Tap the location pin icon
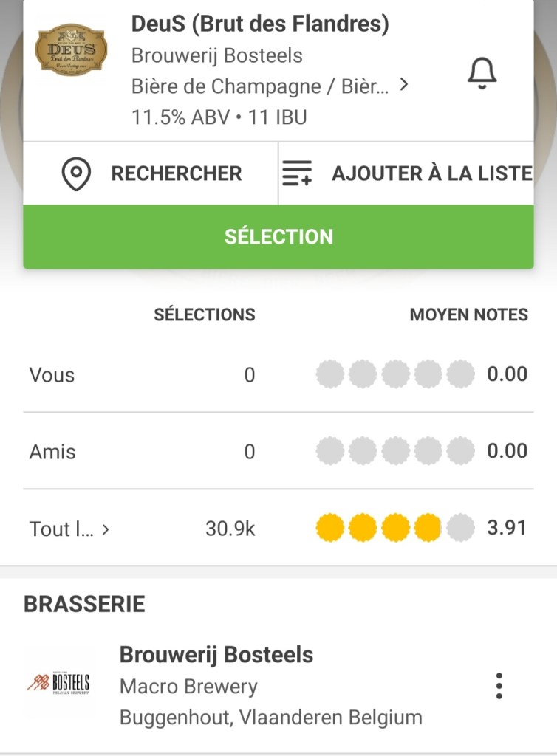 pyautogui.click(x=76, y=173)
